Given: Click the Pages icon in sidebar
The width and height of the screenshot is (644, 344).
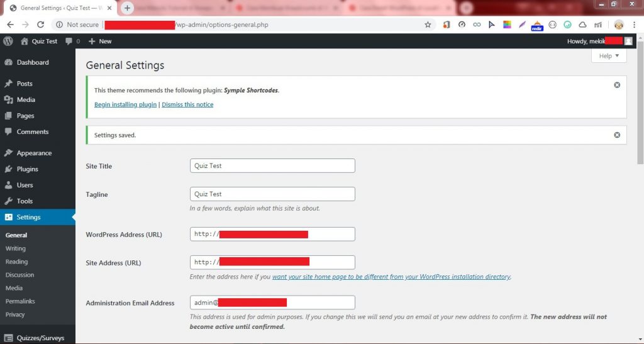Looking at the screenshot, I should (8, 115).
